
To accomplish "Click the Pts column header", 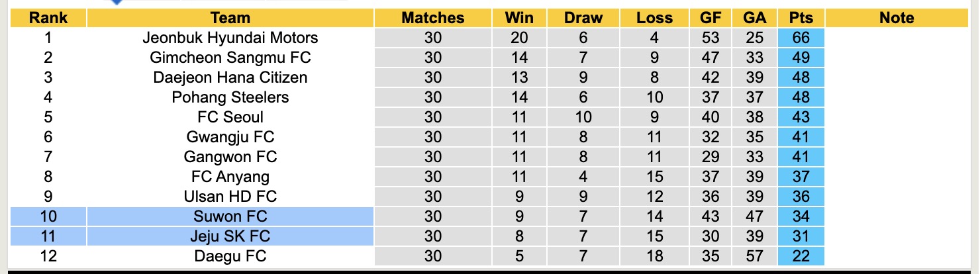I will point(801,19).
